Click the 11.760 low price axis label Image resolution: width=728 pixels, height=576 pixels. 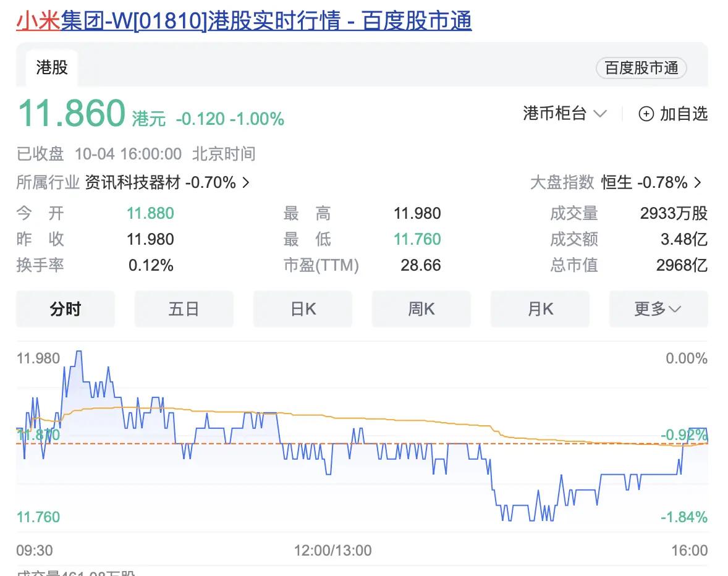[38, 517]
